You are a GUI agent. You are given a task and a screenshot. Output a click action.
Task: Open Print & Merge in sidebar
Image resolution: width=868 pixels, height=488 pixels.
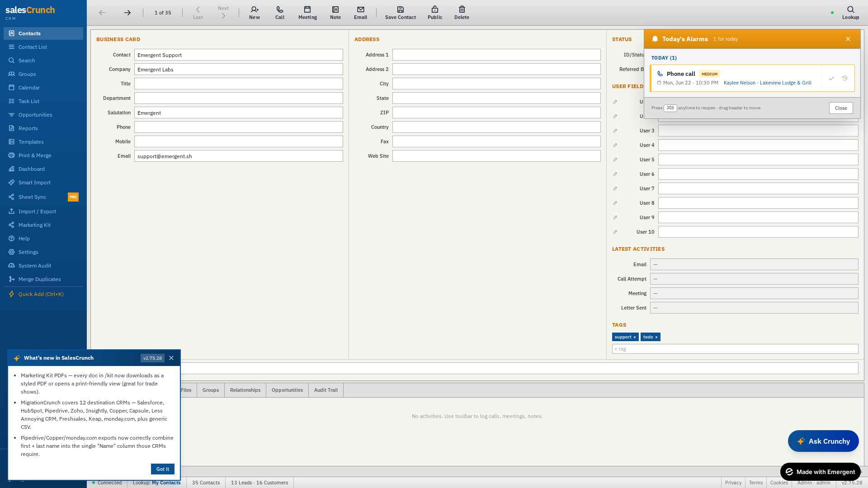tap(43, 155)
